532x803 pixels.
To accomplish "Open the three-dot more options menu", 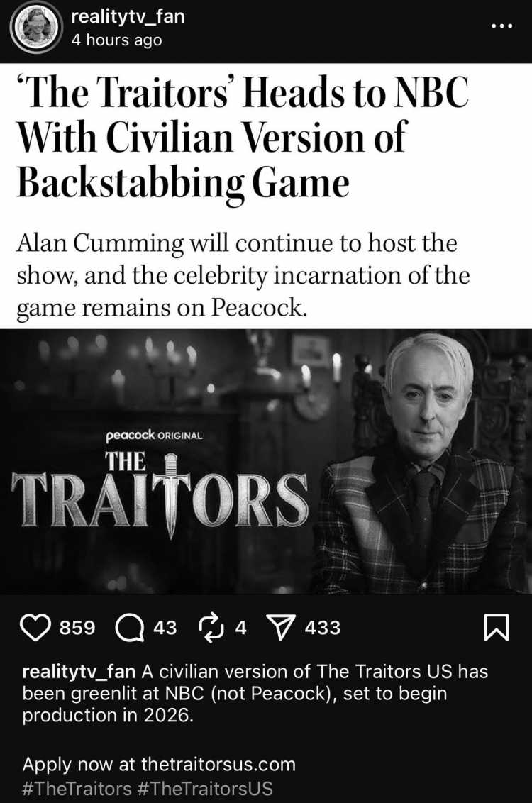I will [501, 26].
